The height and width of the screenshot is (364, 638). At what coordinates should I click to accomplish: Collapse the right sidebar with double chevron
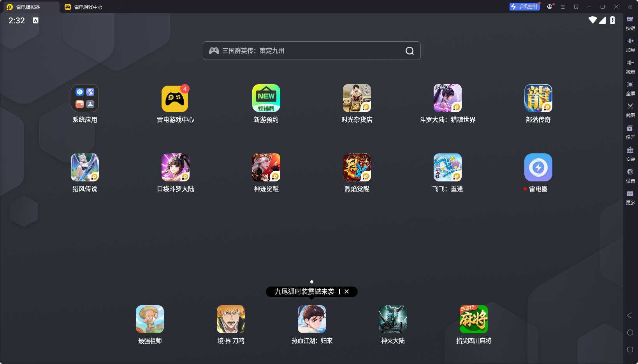pyautogui.click(x=630, y=7)
